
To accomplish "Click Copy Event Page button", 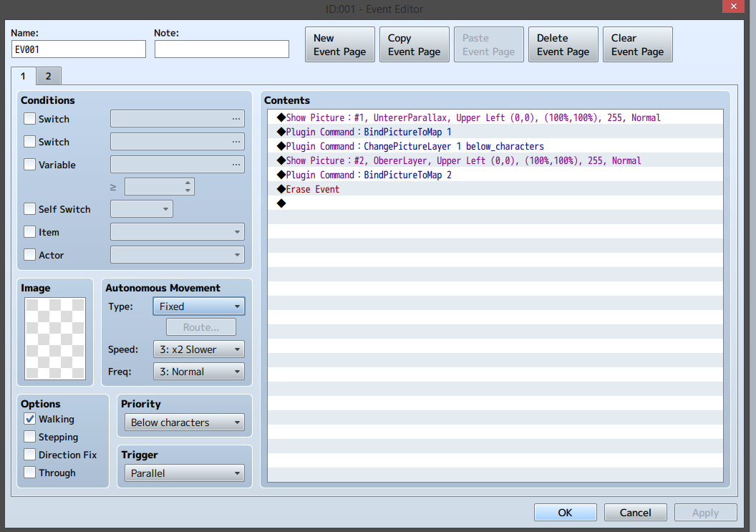I will click(x=415, y=44).
